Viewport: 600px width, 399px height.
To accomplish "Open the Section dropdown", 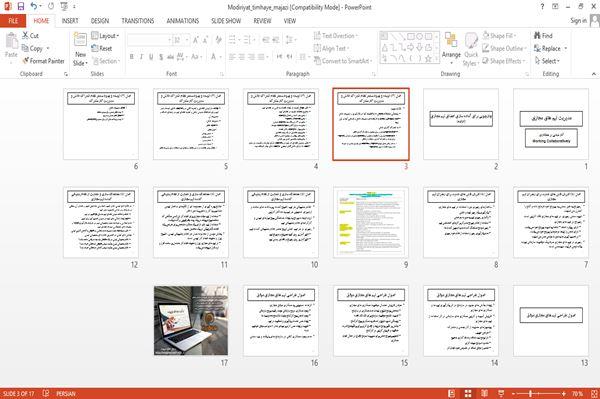I will tap(106, 61).
